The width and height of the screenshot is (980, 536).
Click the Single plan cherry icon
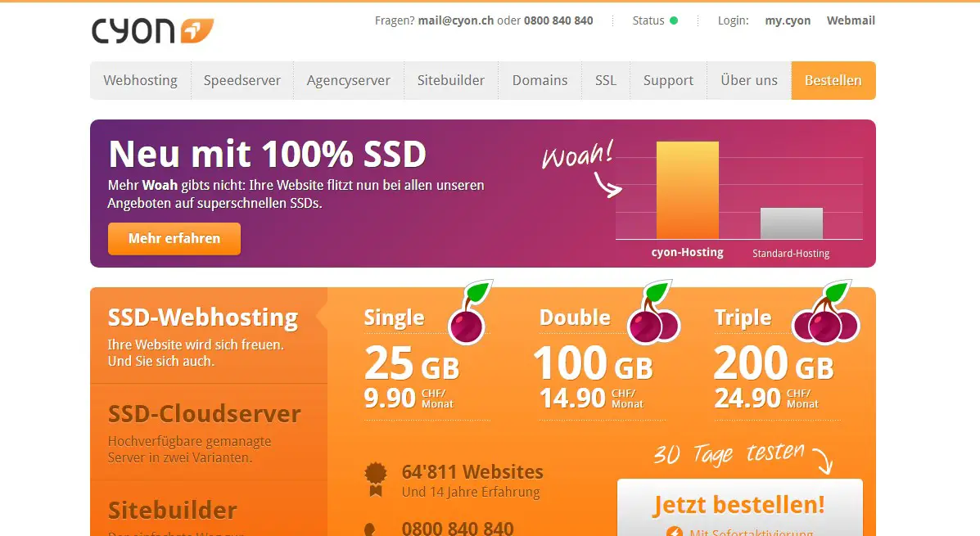pos(470,312)
